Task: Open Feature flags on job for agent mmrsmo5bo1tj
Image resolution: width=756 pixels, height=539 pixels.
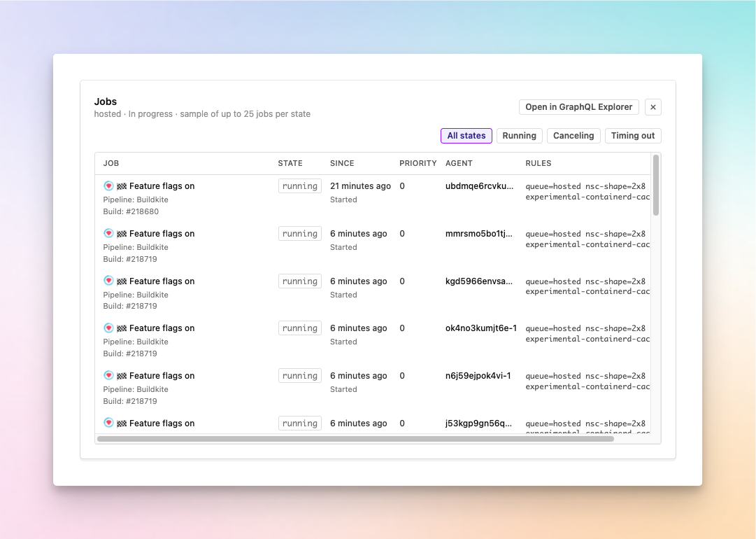Action: point(162,234)
